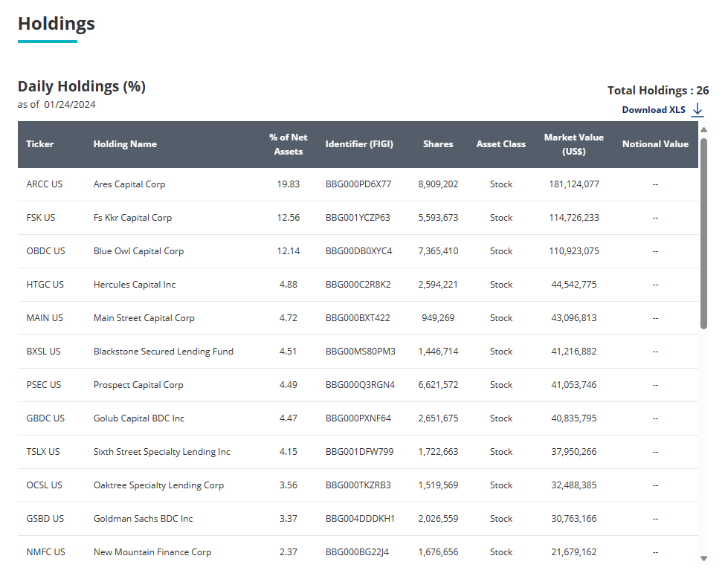Select the ARCC US ticker row
This screenshot has height=576, width=728.
click(x=45, y=184)
